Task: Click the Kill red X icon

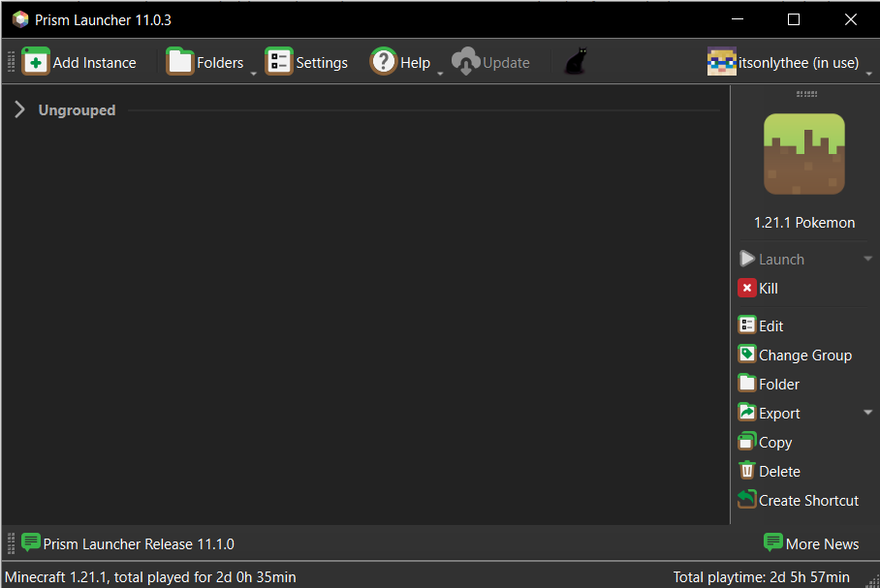Action: tap(747, 288)
